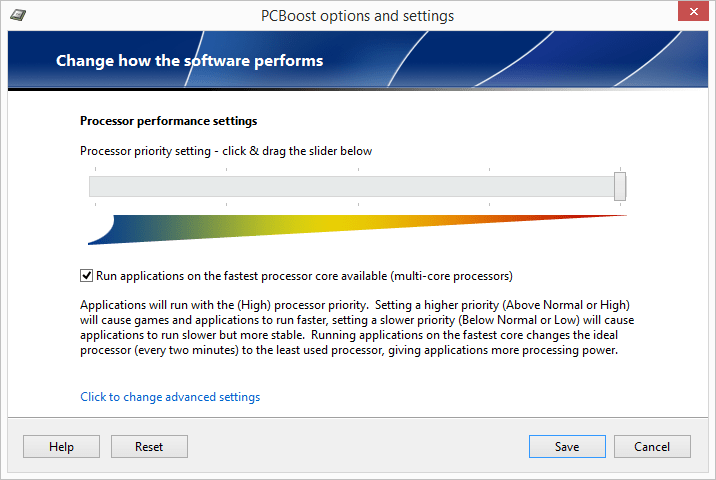Click the 'Processor performance settings' heading
This screenshot has width=716, height=480.
pos(168,121)
